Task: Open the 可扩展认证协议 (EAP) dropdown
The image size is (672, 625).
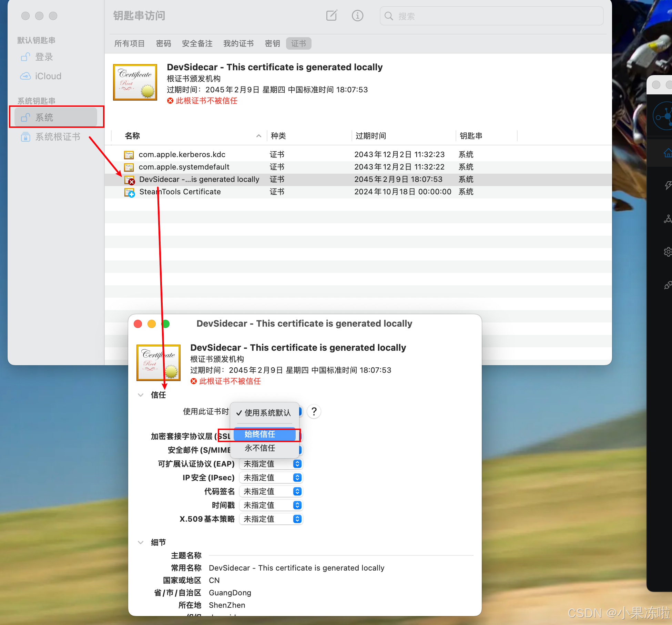Action: (271, 464)
